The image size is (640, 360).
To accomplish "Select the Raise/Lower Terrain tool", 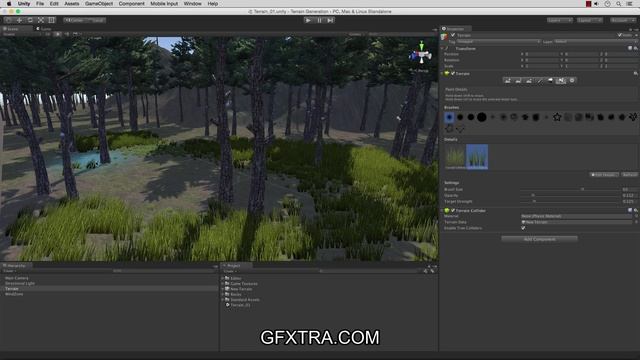I will pos(507,81).
